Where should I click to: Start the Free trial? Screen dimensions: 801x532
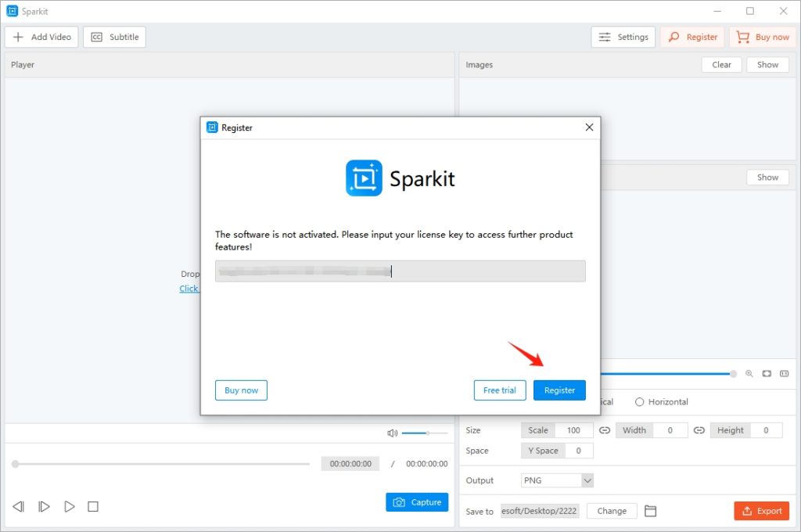pos(500,390)
